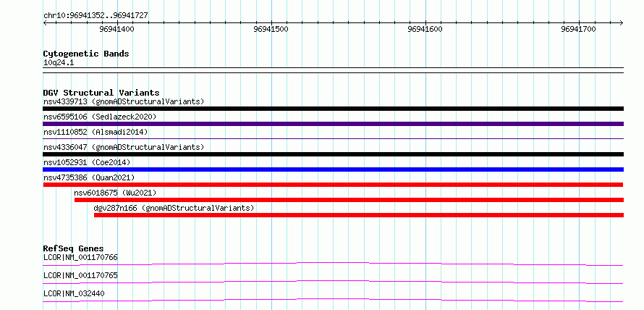Image resolution: width=644 pixels, height=310 pixels.
Task: Click ruler position 96941600
Action: pos(425,30)
